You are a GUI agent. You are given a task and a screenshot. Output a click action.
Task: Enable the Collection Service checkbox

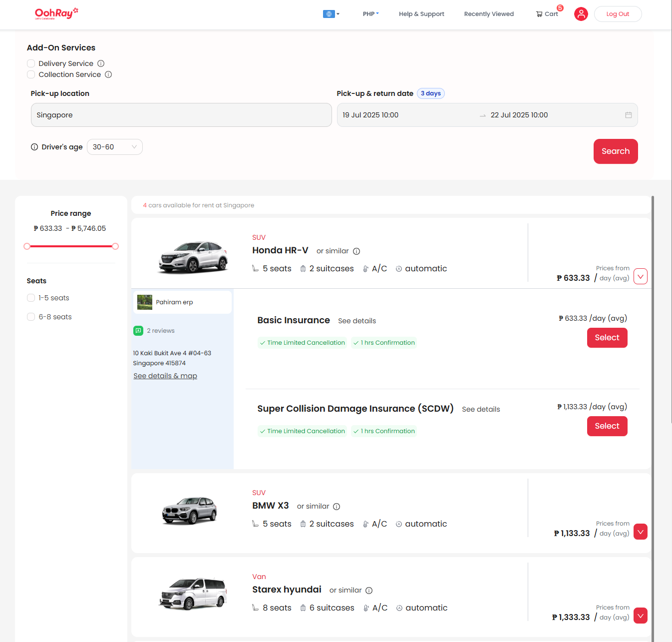tap(31, 74)
